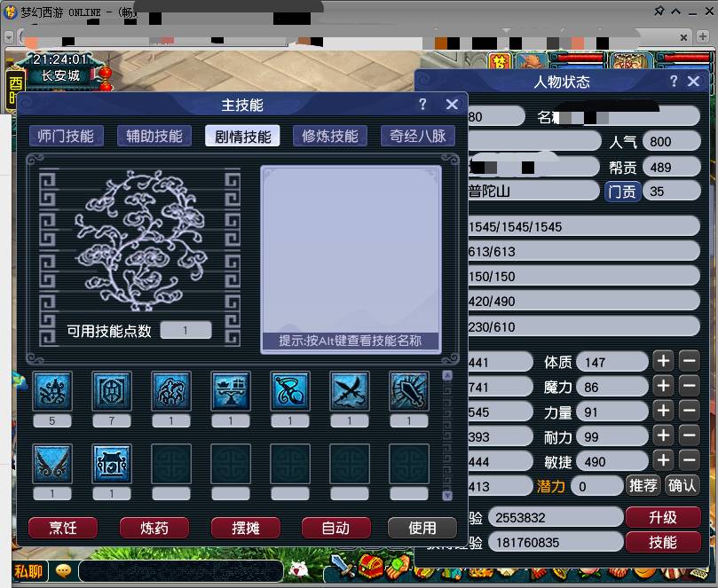Click the 使用 button
The image size is (718, 588).
coord(422,528)
